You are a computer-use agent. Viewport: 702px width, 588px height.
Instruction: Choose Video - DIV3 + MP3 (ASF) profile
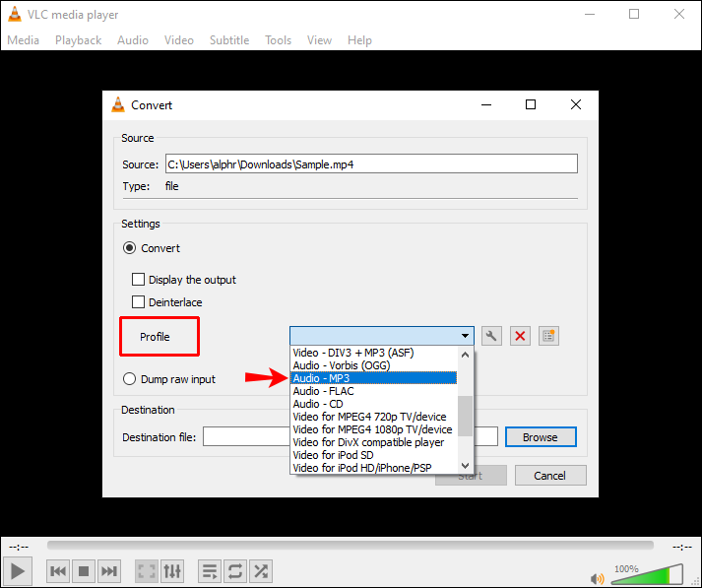[374, 353]
